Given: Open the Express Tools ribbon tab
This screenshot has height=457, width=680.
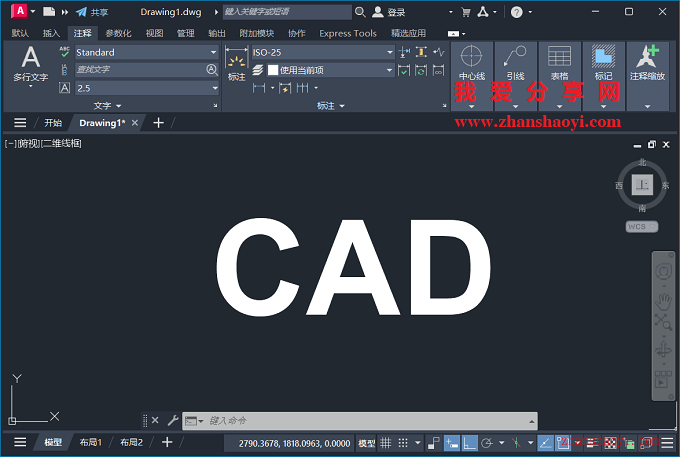Looking at the screenshot, I should (x=348, y=33).
